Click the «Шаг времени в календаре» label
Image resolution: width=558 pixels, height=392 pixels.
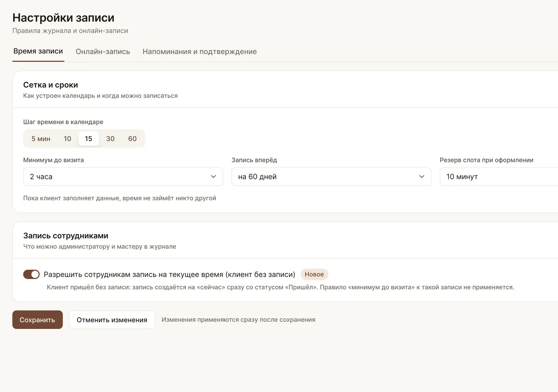tap(63, 122)
